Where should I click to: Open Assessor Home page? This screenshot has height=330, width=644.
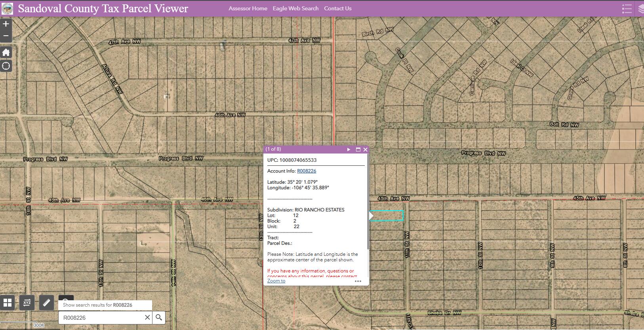coord(248,8)
